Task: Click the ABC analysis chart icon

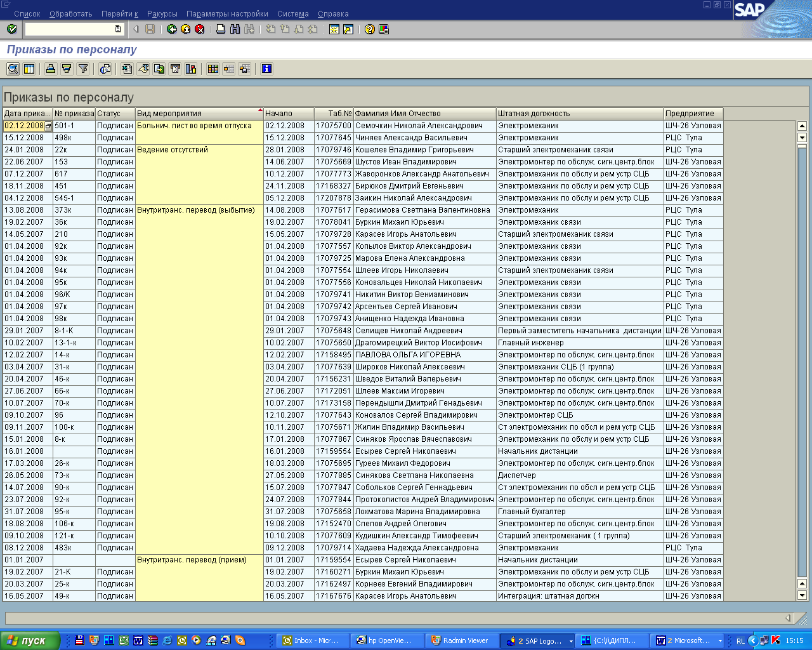Action: coord(191,69)
